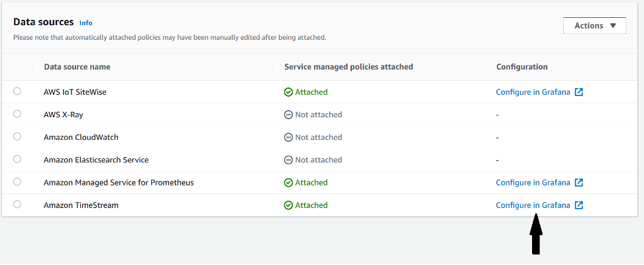Image resolution: width=644 pixels, height=265 pixels.
Task: Click Attached check icon for Amazon TimeStream
Action: [x=288, y=205]
